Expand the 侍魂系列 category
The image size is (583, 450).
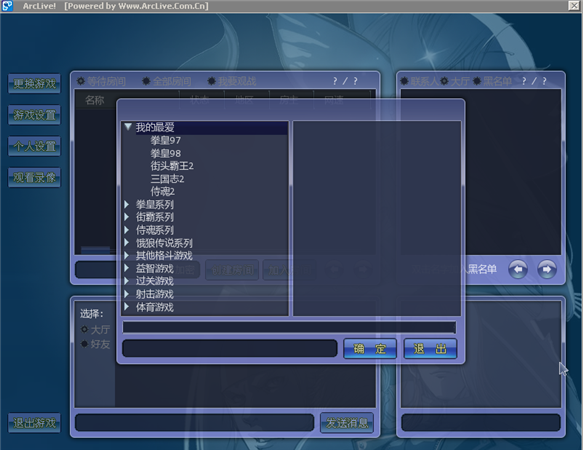[x=127, y=230]
